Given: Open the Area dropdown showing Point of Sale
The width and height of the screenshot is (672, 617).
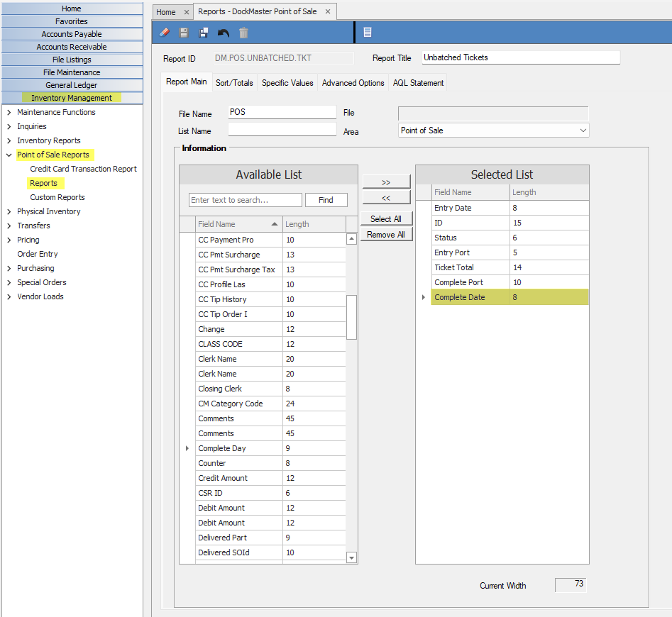Looking at the screenshot, I should point(493,130).
